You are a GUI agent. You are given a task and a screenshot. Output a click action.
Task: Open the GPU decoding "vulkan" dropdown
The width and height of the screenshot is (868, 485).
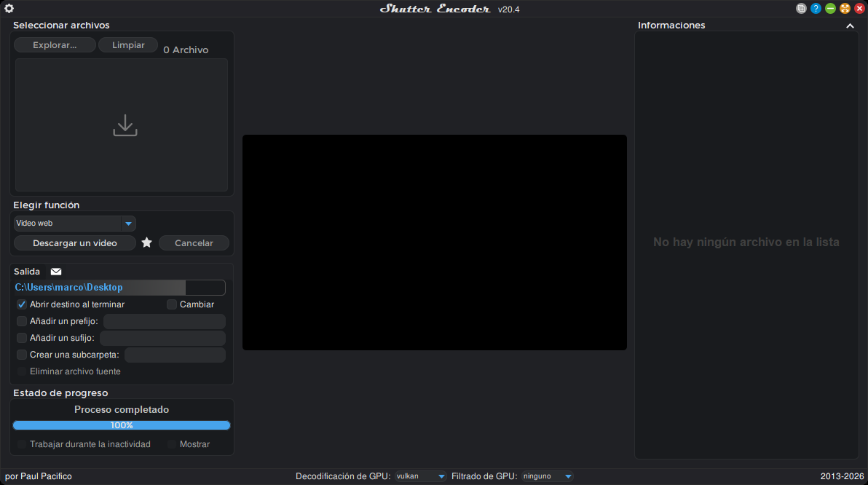click(420, 476)
